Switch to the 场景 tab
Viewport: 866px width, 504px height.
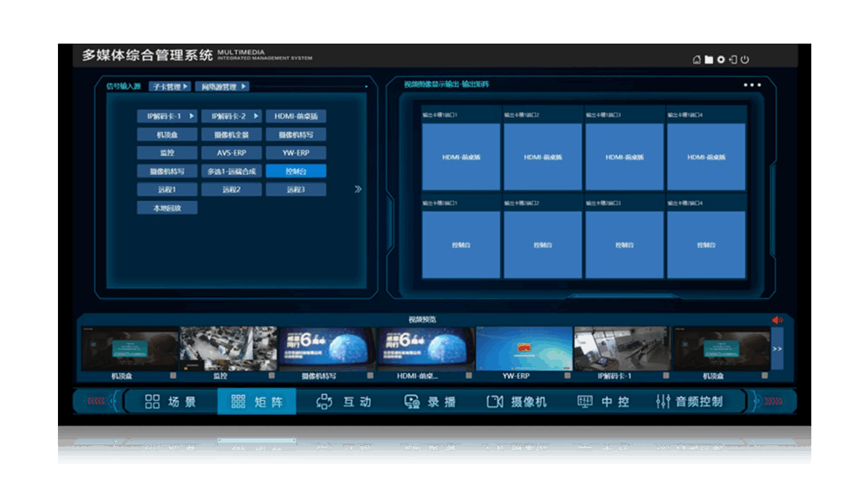pos(171,402)
